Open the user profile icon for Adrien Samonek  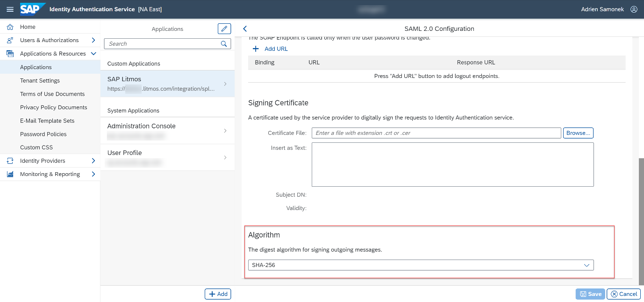point(634,9)
